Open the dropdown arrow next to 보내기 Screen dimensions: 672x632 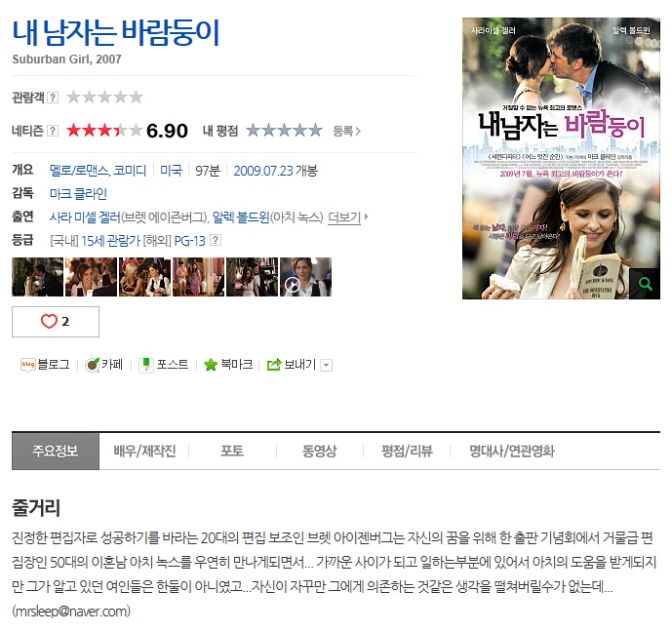click(x=327, y=365)
